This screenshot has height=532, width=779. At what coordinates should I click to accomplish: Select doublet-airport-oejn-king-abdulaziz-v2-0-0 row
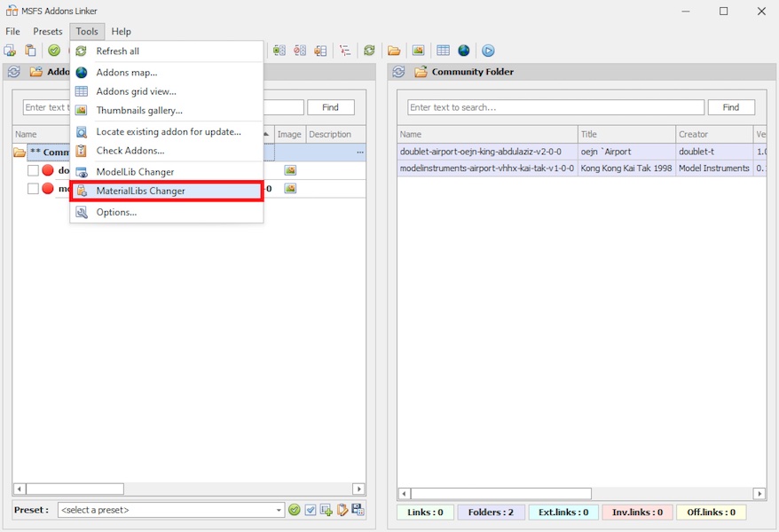point(582,152)
